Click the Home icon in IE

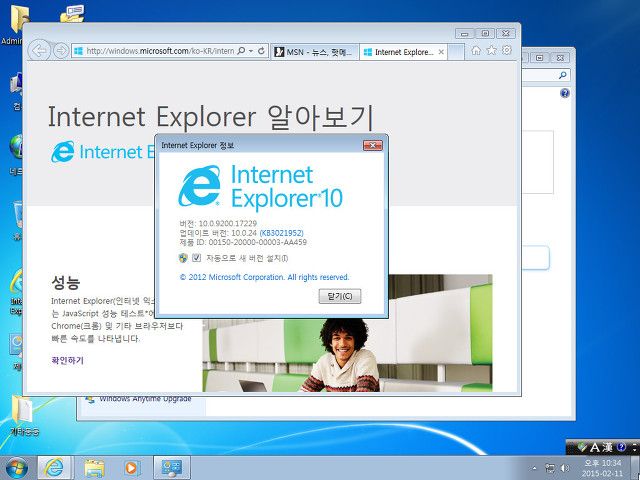tap(476, 50)
